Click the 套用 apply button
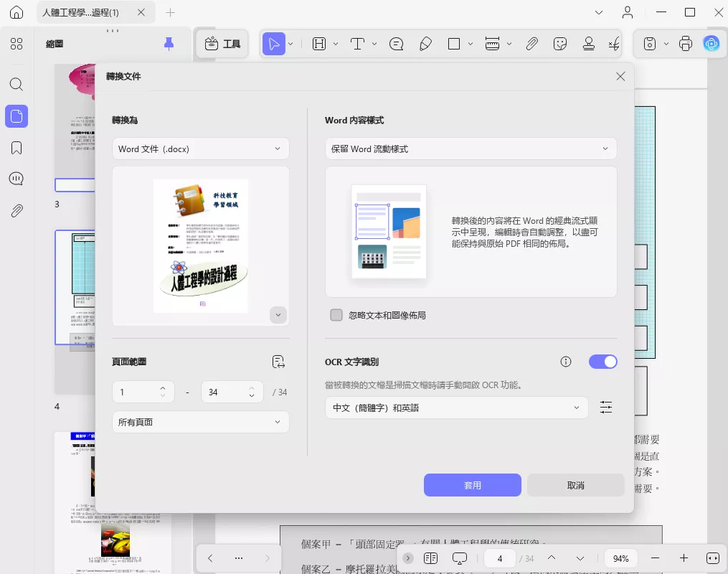Image resolution: width=728 pixels, height=574 pixels. click(x=472, y=485)
